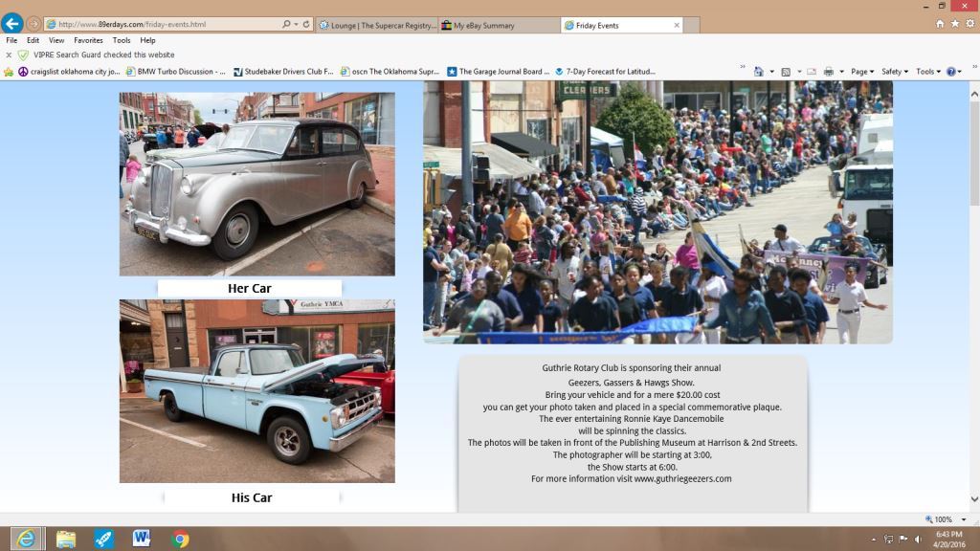Screen dimensions: 980x551
Task: Click the silver Her Car photo
Action: point(256,184)
